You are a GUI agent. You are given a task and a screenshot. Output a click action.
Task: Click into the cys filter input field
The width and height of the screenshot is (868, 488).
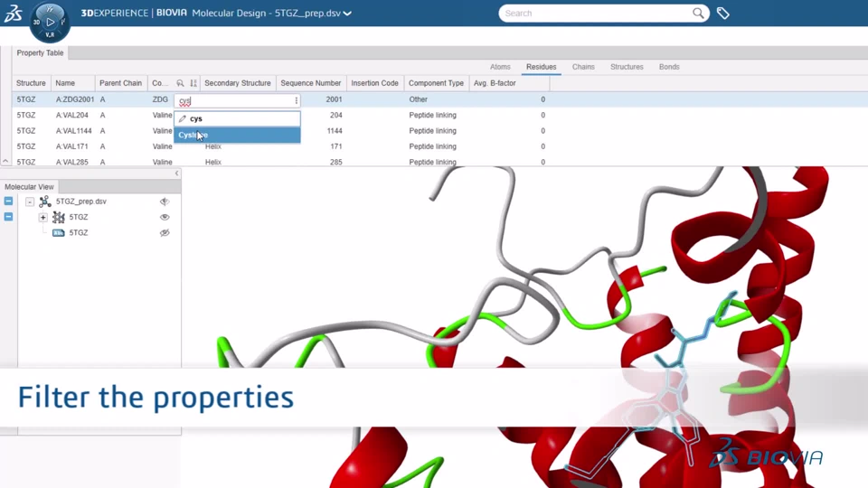point(235,100)
